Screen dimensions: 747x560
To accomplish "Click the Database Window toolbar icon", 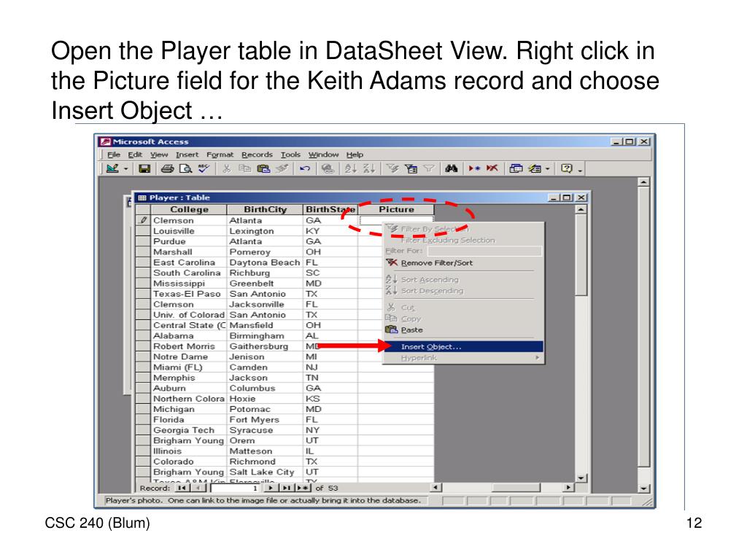I will [516, 168].
